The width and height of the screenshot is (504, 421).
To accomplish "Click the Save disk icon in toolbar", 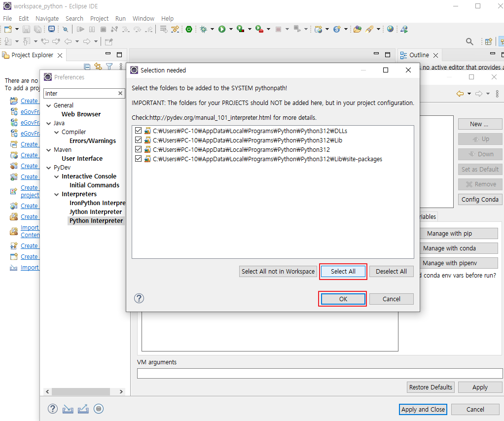I will pos(26,29).
